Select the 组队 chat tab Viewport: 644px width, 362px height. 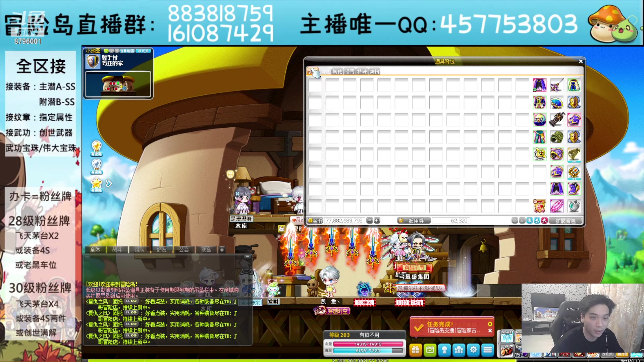tap(139, 250)
